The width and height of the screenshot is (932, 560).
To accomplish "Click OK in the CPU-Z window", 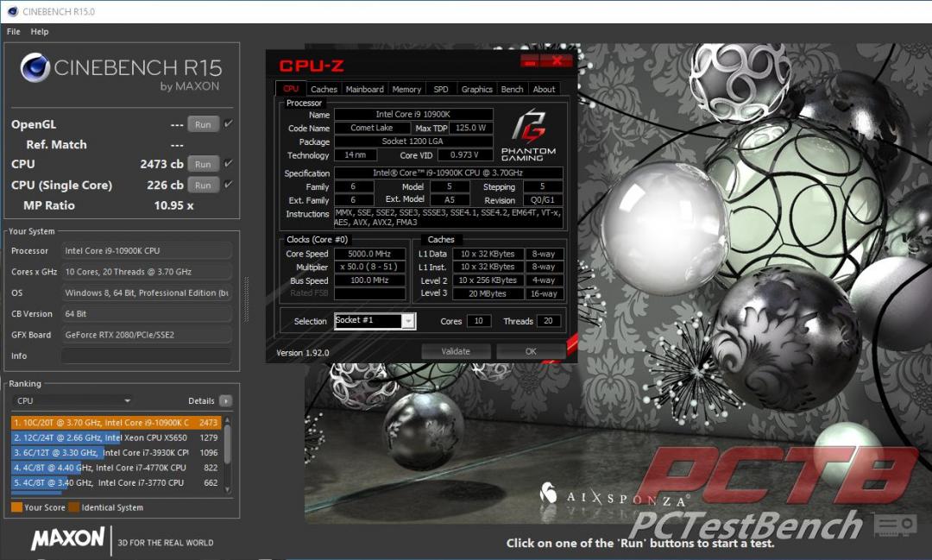I will (531, 351).
